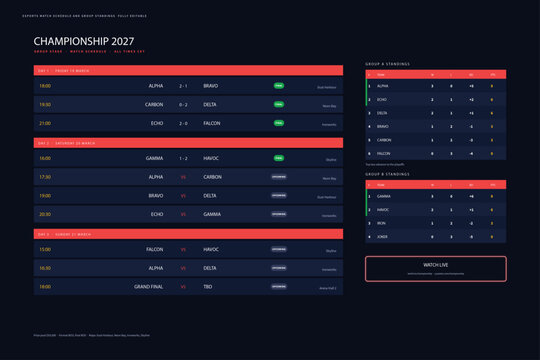Image resolution: width=540 pixels, height=360 pixels.
Task: Click the 16:00 match time
Action: tap(45, 158)
